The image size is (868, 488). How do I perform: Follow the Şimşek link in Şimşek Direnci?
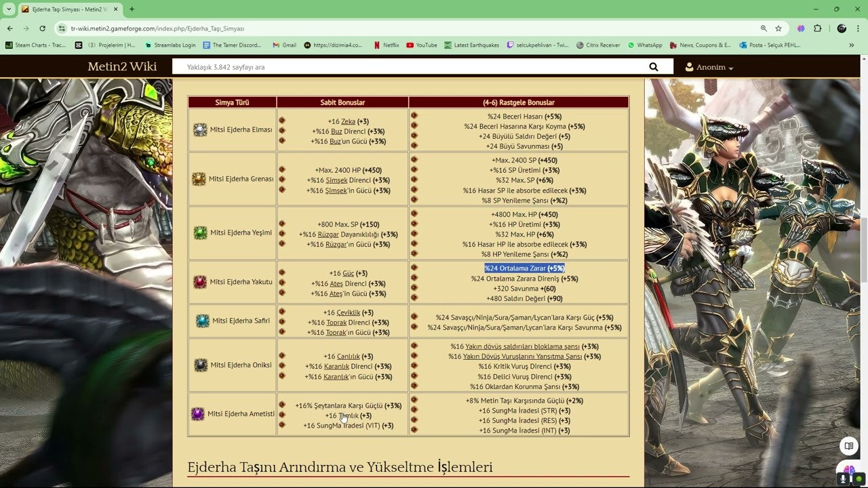click(x=336, y=180)
